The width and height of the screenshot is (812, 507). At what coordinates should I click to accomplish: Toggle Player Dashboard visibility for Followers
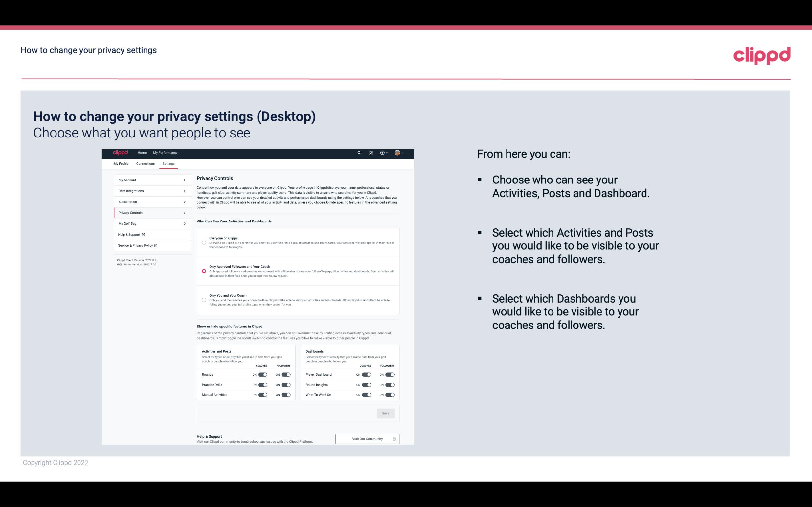[x=390, y=374]
